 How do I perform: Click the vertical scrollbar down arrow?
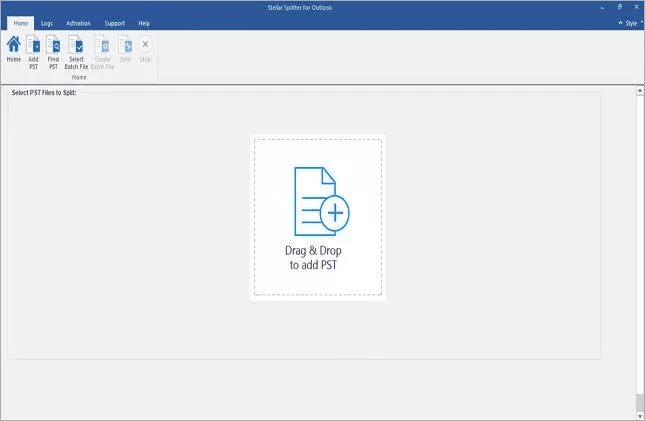coord(640,414)
